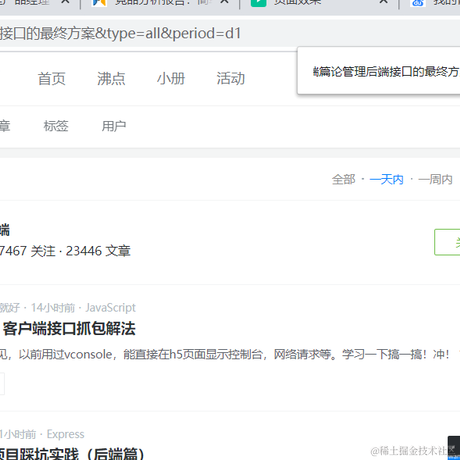Open the 沸点 navigation item
Viewport: 460px width, 460px height.
111,79
